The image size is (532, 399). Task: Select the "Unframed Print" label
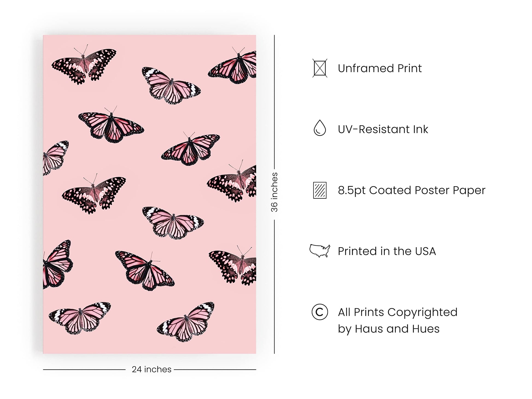click(379, 68)
